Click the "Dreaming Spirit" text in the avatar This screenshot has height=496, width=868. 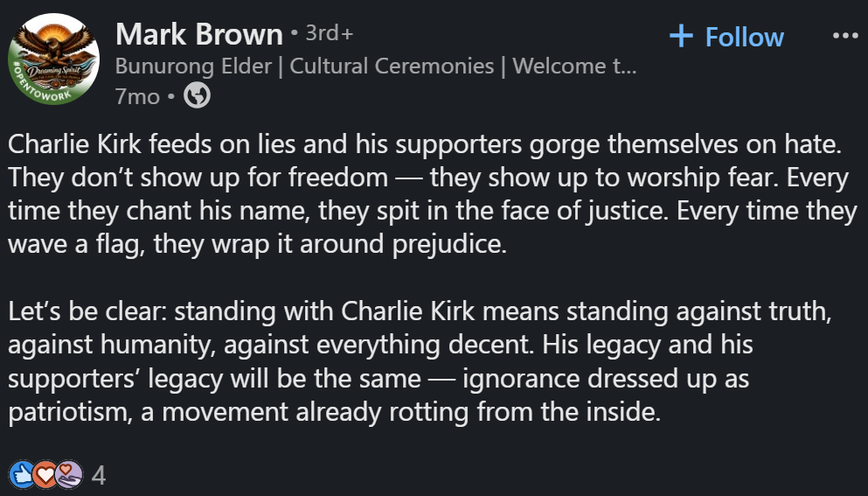(x=54, y=71)
